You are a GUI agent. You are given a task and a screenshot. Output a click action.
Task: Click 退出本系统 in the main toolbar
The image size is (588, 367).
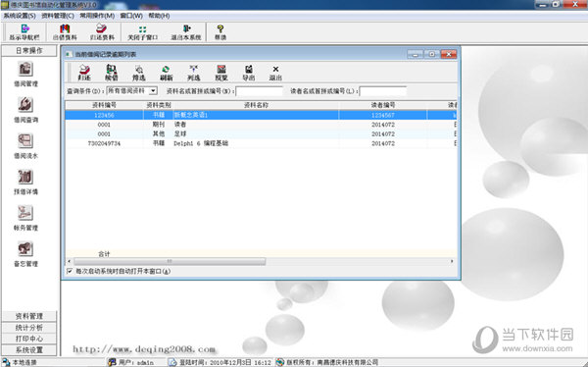click(186, 32)
